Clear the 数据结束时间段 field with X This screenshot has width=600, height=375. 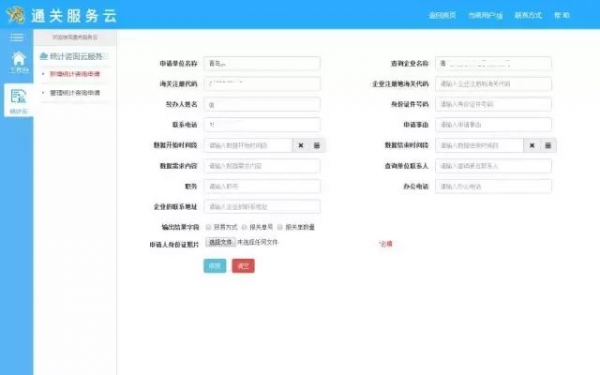click(x=532, y=145)
